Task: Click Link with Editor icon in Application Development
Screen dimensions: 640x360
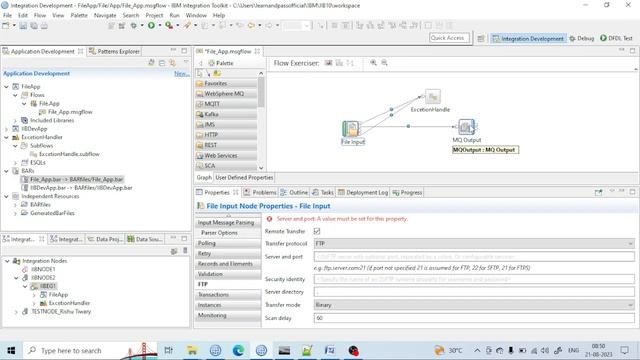Action: (x=173, y=62)
